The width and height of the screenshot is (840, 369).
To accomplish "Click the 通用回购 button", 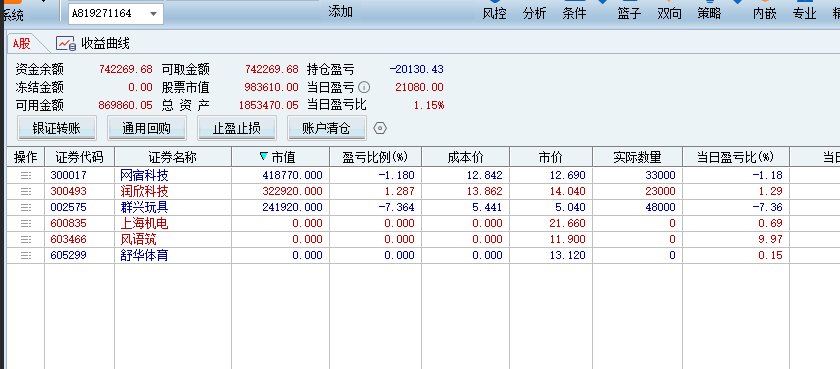I will [x=147, y=129].
